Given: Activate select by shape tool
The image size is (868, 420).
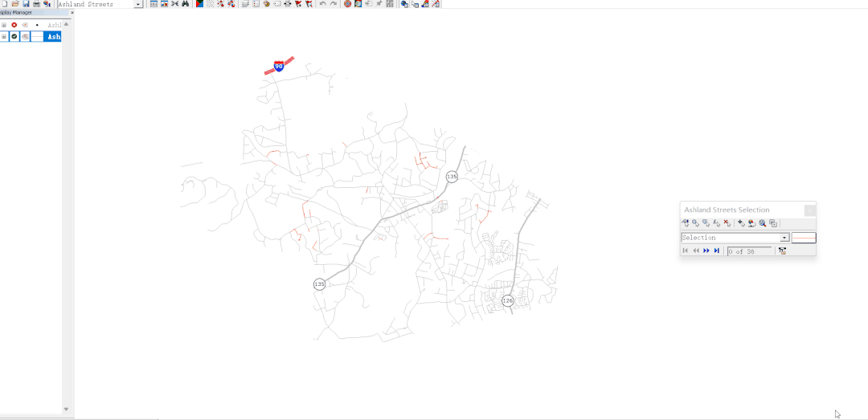Looking at the screenshot, I should (706, 223).
